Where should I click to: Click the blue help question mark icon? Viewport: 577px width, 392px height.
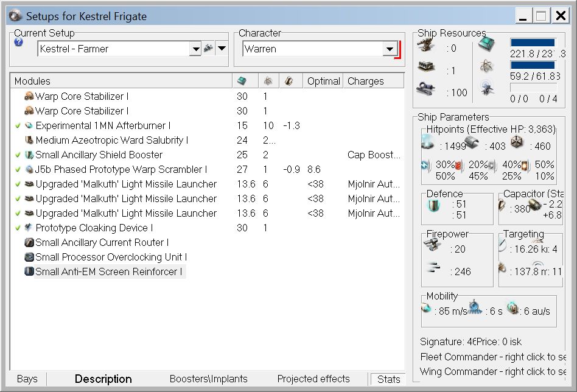tap(18, 43)
